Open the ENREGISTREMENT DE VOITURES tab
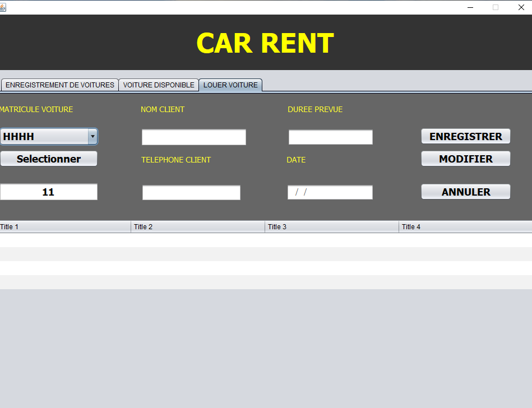 (x=59, y=85)
